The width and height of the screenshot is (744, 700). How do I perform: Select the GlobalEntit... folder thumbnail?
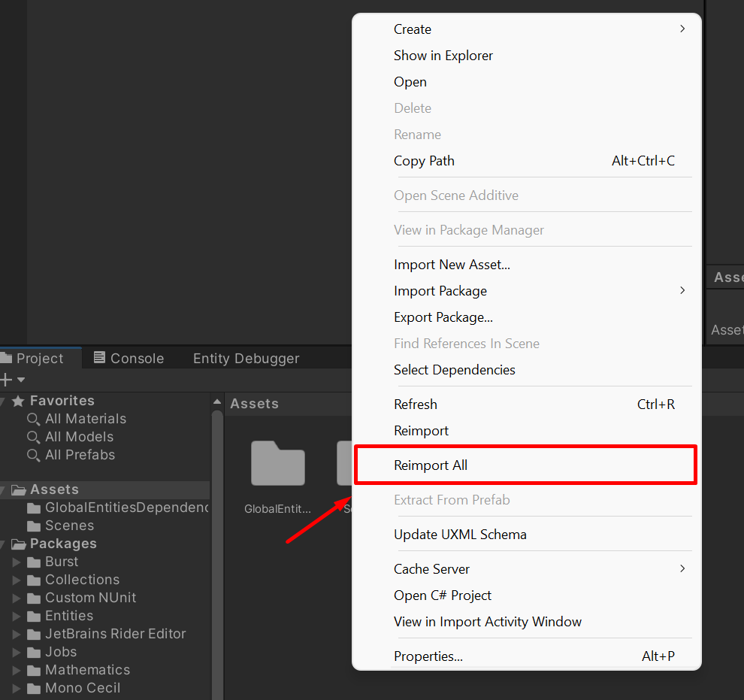278,464
